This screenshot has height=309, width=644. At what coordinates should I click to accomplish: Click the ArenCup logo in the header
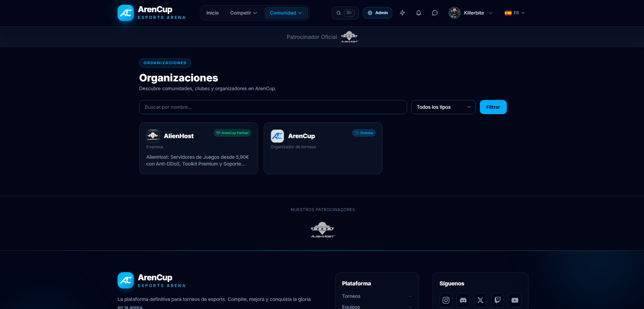tap(152, 13)
